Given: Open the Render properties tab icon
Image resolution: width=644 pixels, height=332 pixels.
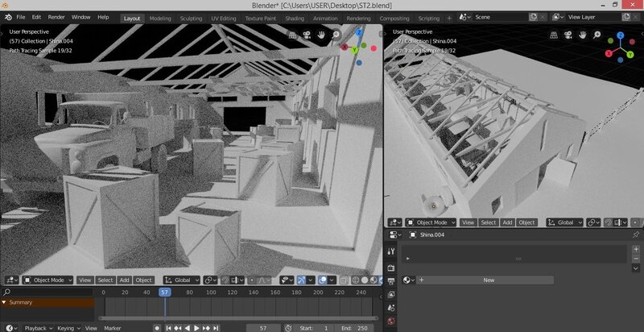Looking at the screenshot, I should pyautogui.click(x=391, y=267).
